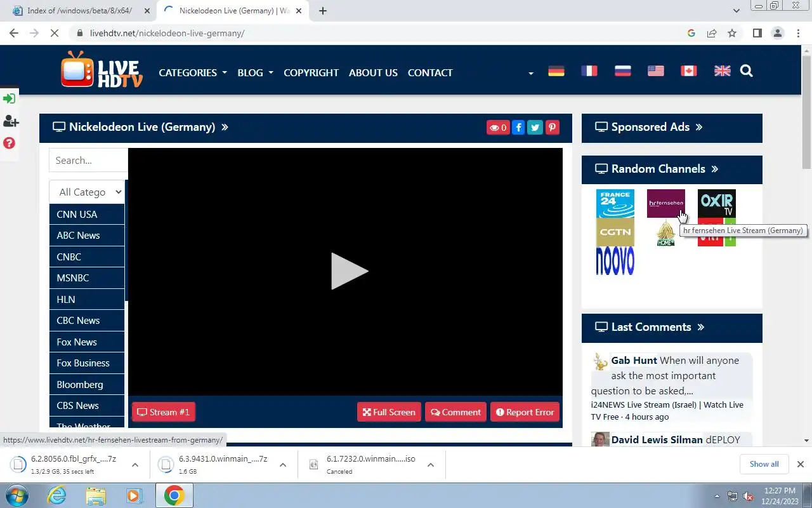Click the address bar URL
Image resolution: width=812 pixels, height=508 pixels.
click(167, 33)
